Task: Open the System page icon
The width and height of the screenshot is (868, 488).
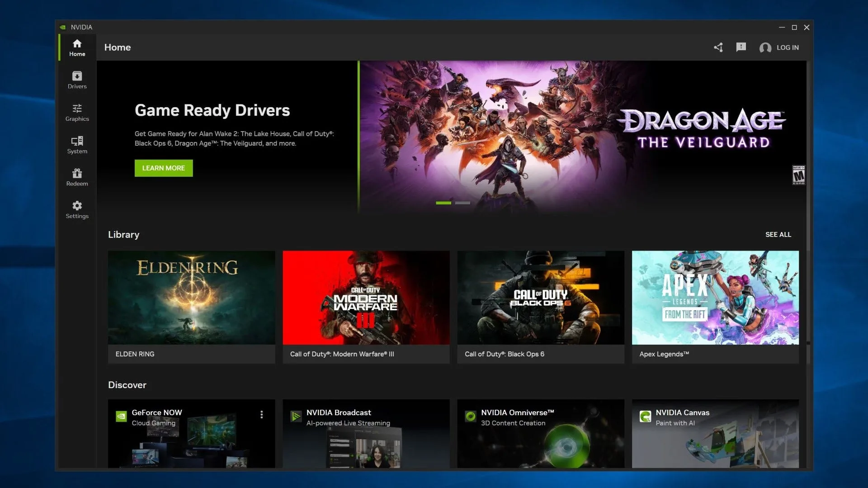Action: (77, 141)
